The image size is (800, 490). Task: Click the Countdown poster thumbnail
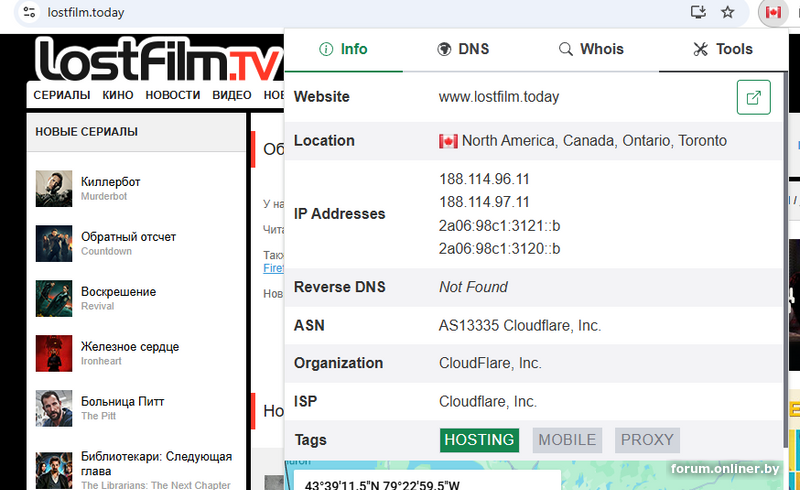54,244
